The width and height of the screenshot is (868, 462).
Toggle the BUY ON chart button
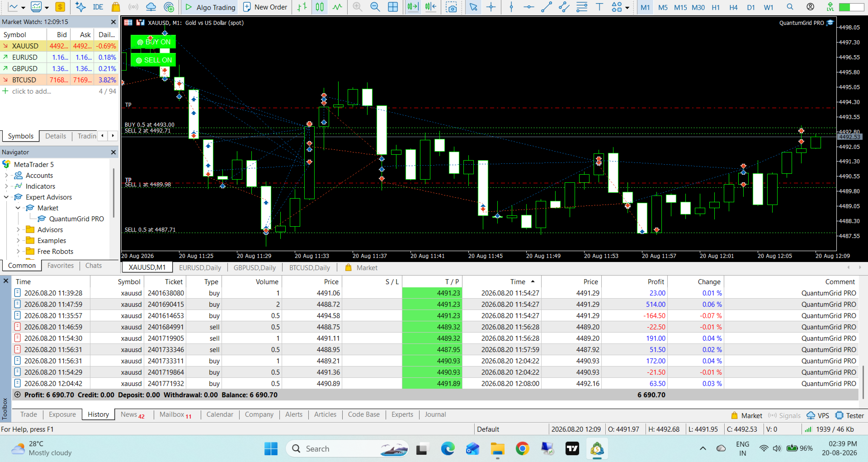[153, 42]
